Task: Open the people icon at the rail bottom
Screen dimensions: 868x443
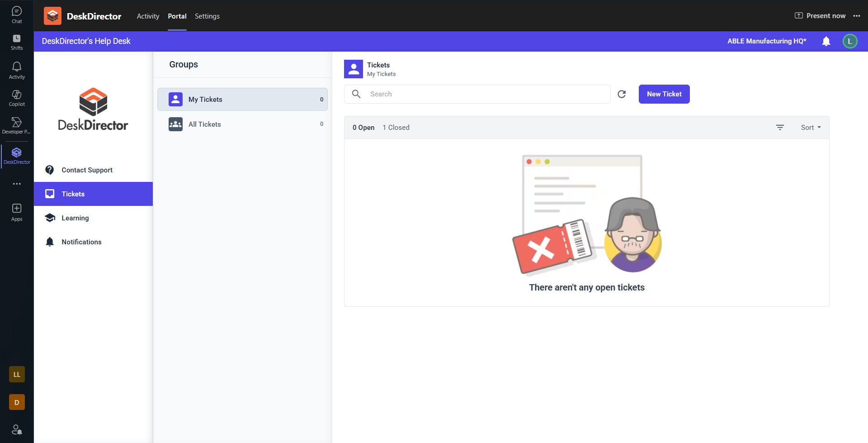Action: click(17, 429)
